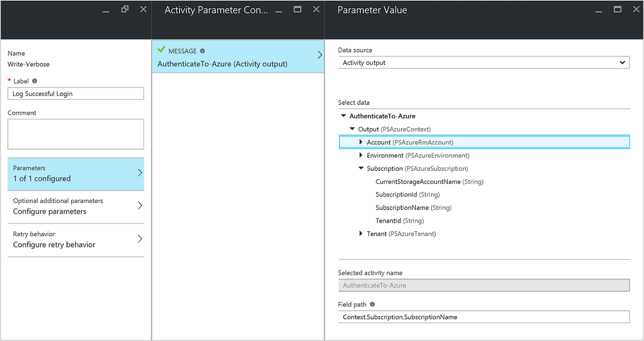Choose SubscriptionName in the data tree
This screenshot has width=644, height=341.
(413, 207)
